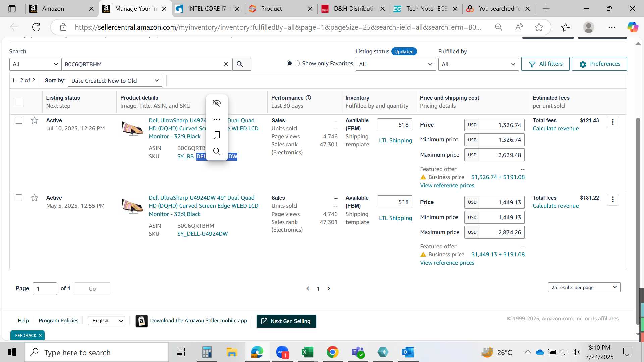Screen dimensions: 644x362
Task: Open the Sort by Date Created dropdown
Action: coord(115,81)
